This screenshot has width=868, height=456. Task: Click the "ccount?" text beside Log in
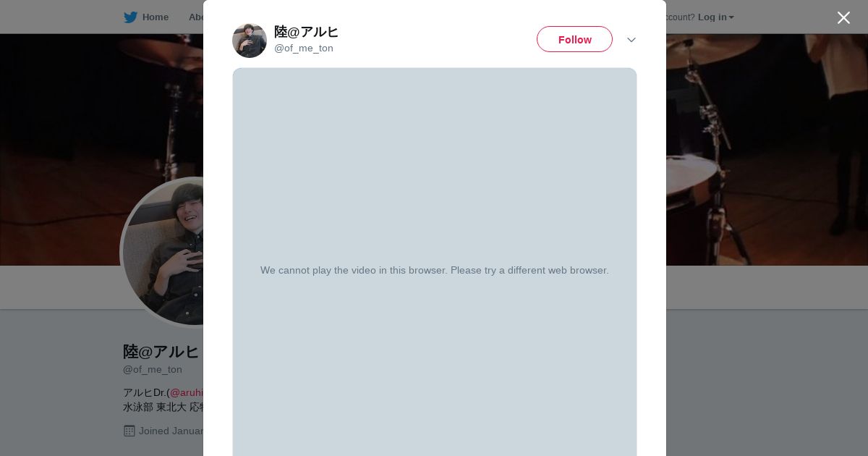point(680,17)
